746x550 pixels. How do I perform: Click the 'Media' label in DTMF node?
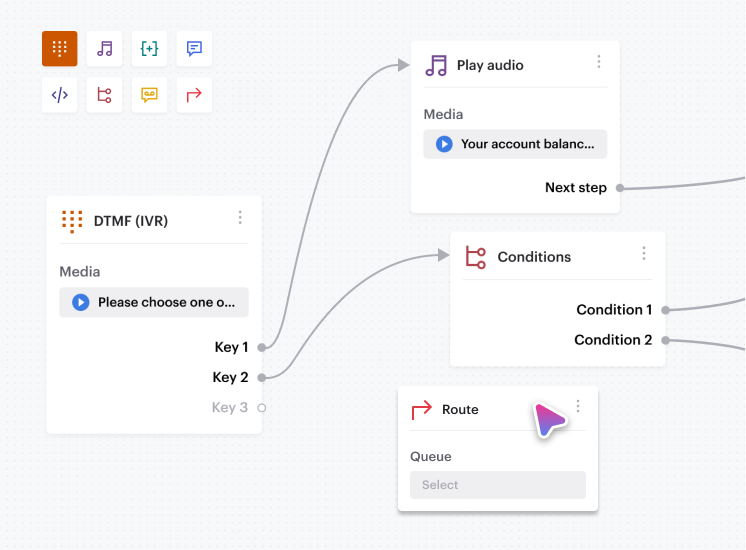79,272
